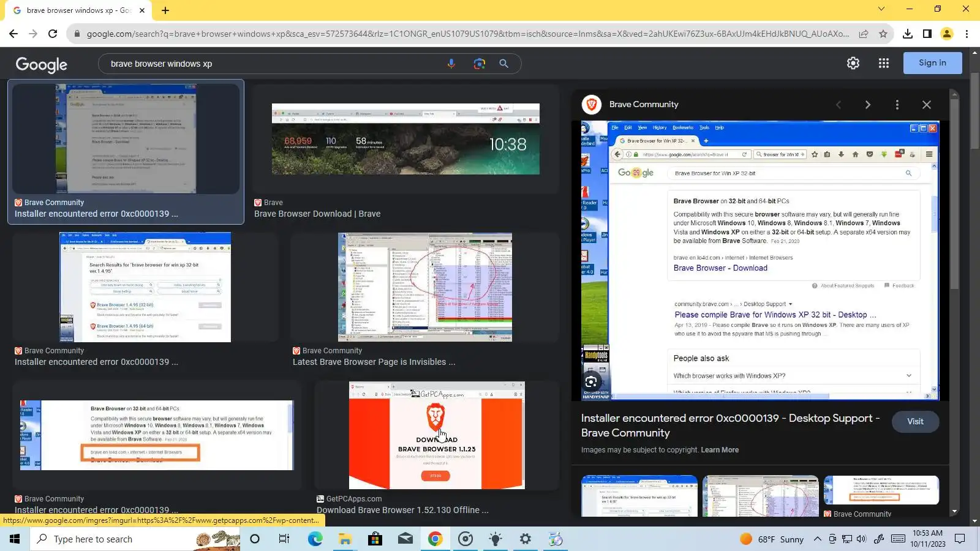This screenshot has width=980, height=551.
Task: Show hidden system tray icons
Action: tap(817, 539)
